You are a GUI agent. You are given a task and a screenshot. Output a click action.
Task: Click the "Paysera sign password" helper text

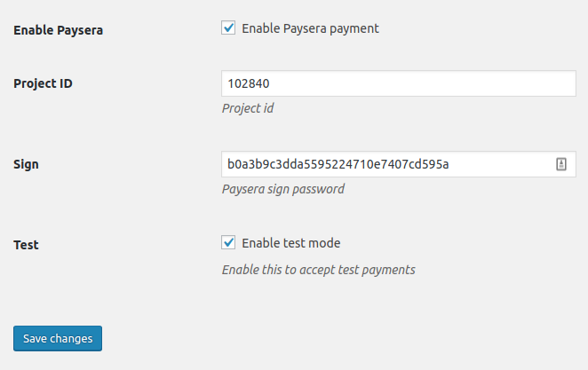282,189
